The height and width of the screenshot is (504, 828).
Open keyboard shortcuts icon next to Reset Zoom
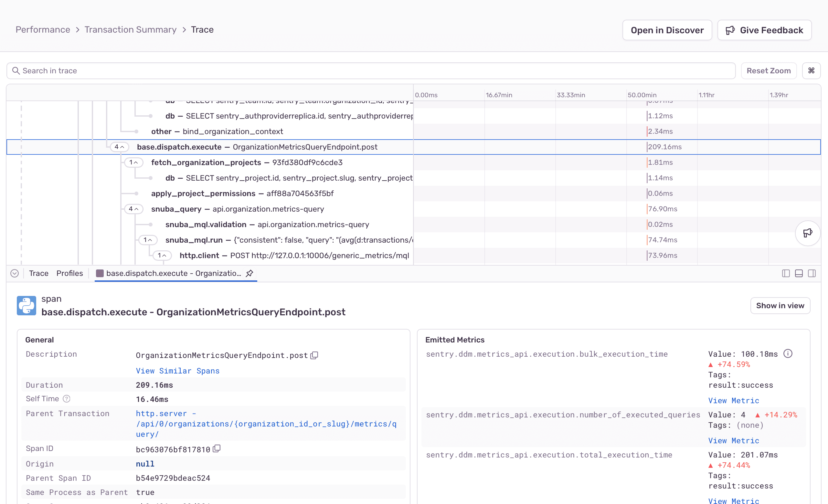tap(812, 70)
